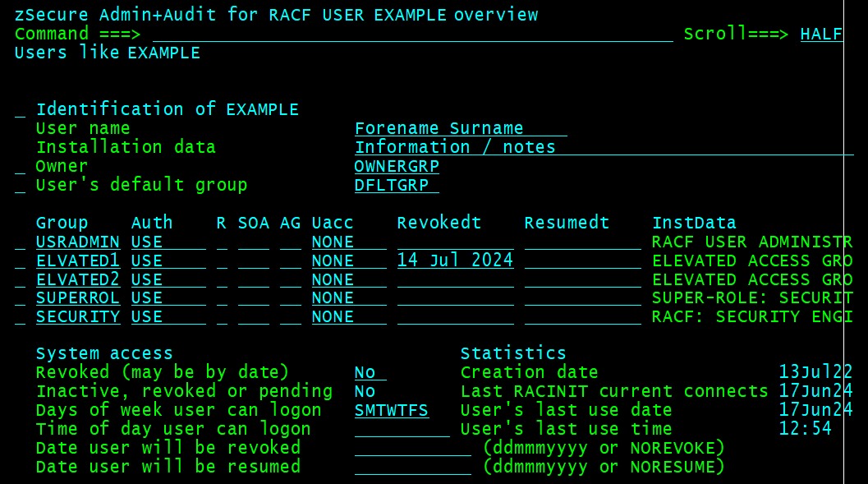Click the SOA field for ELVATED1
This screenshot has height=484, width=868.
[254, 260]
